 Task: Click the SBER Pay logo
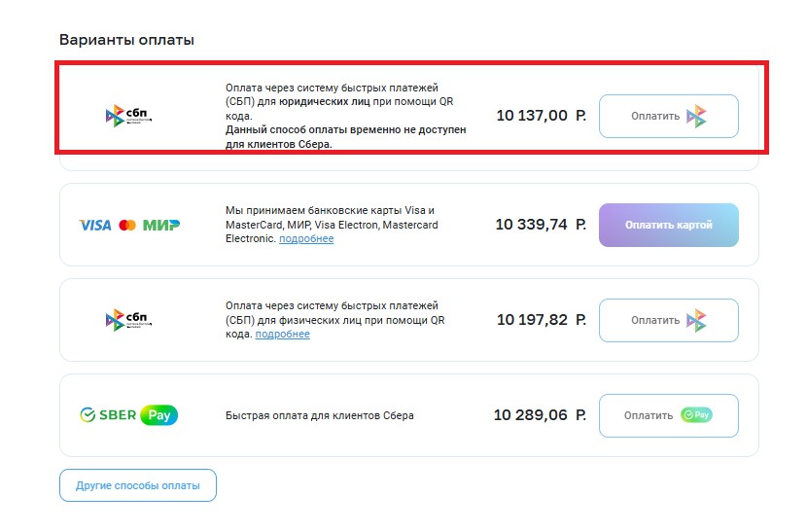pyautogui.click(x=129, y=415)
